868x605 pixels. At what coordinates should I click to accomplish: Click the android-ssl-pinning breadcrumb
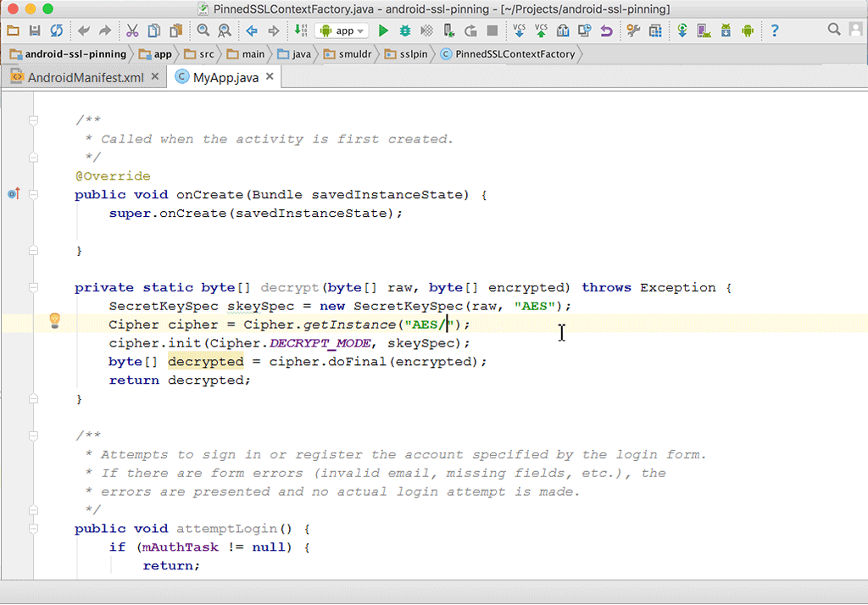pos(75,54)
